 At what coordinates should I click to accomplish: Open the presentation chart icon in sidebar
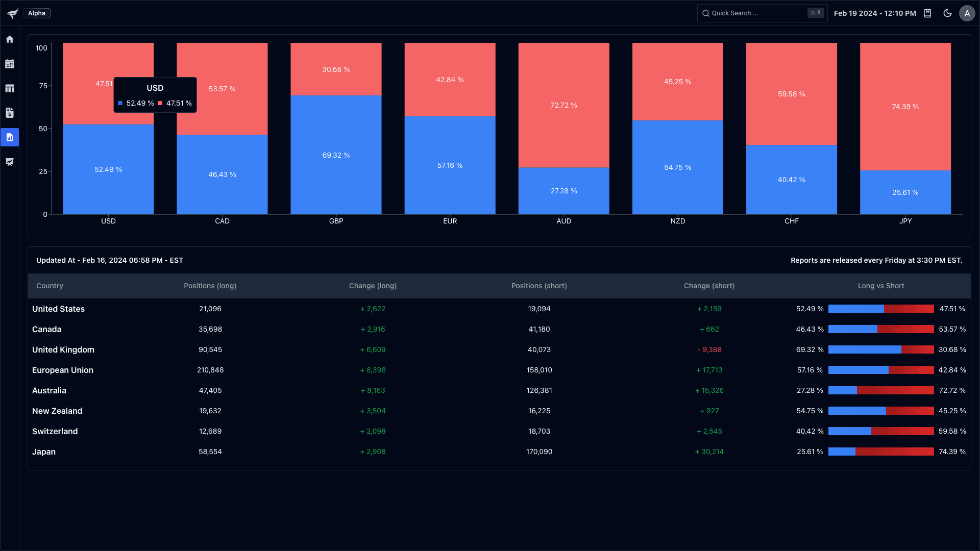click(x=10, y=162)
